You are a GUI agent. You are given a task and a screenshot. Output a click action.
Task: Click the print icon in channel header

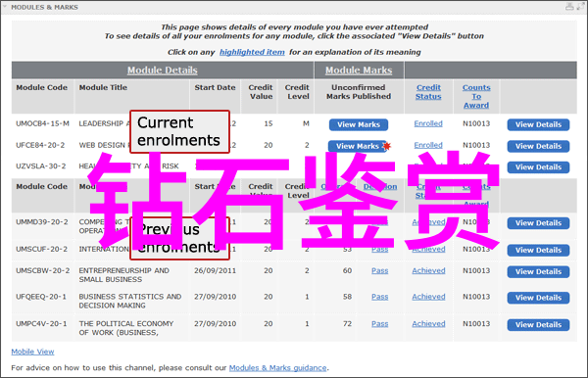click(569, 7)
